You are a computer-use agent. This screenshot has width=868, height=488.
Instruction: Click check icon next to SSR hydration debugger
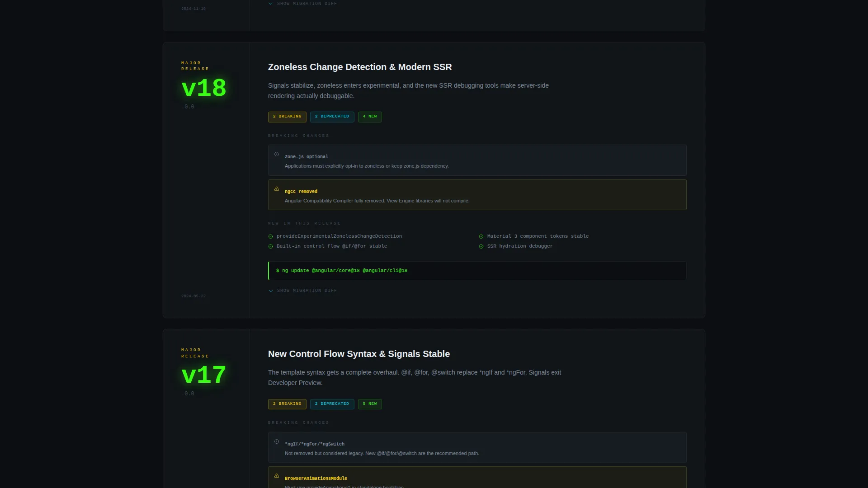click(481, 247)
